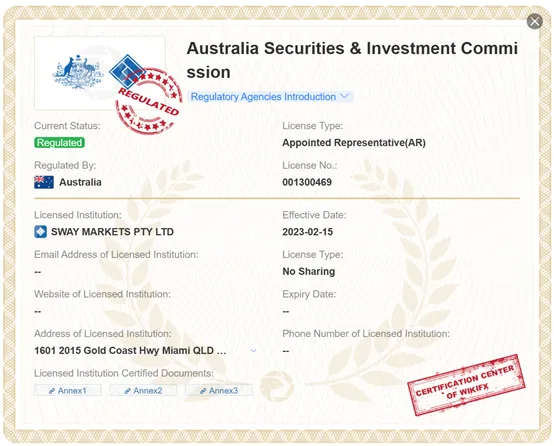Open the Annex1 certified document
The image size is (554, 446).
point(68,391)
